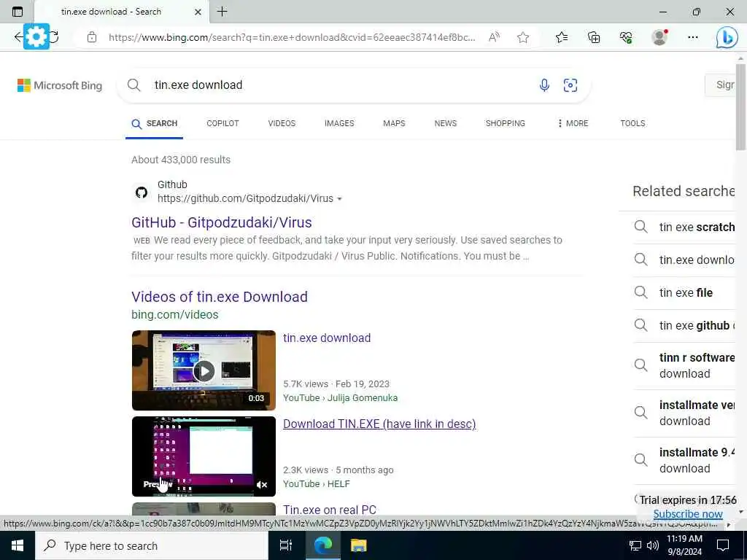Open Task View on taskbar

[286, 545]
